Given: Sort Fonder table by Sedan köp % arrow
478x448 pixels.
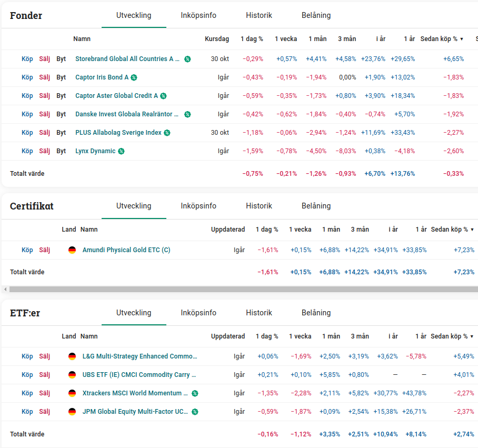Looking at the screenshot, I should point(462,39).
